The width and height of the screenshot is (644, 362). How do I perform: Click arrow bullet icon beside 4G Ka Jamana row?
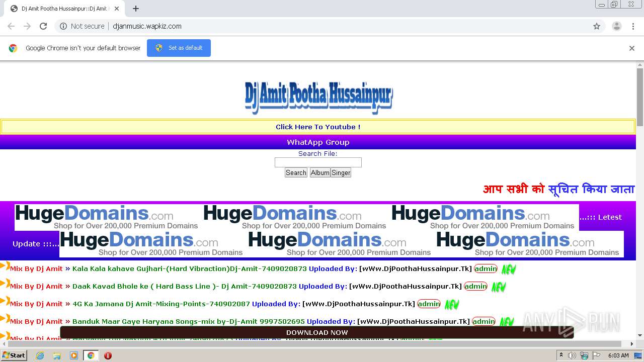pos(5,301)
